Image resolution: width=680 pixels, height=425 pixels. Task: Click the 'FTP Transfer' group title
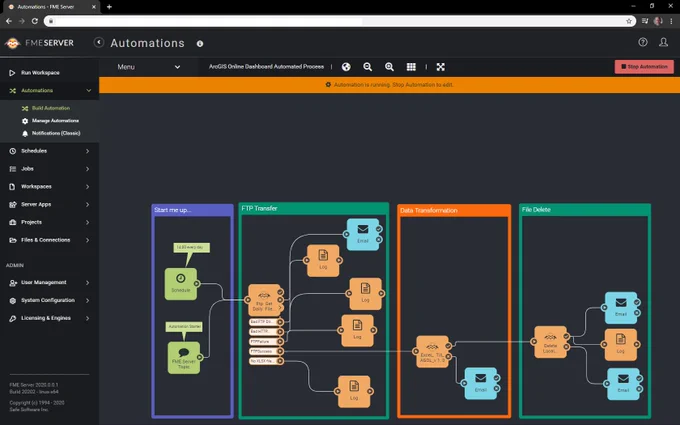[x=259, y=208]
